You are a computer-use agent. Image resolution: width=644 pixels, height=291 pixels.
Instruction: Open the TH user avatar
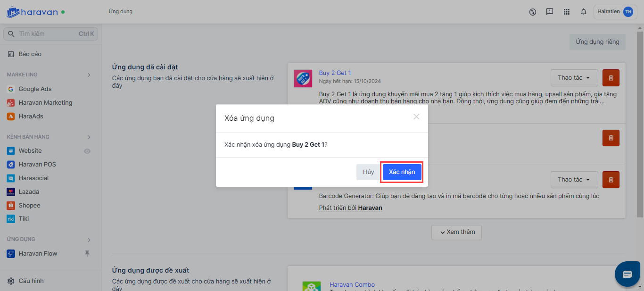628,12
